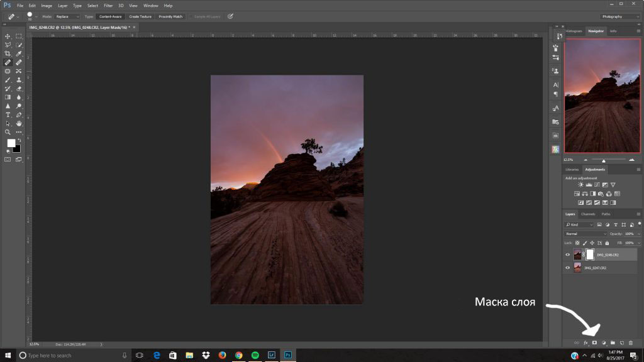This screenshot has height=362, width=644.
Task: Open the layer style fx menu
Action: 586,343
